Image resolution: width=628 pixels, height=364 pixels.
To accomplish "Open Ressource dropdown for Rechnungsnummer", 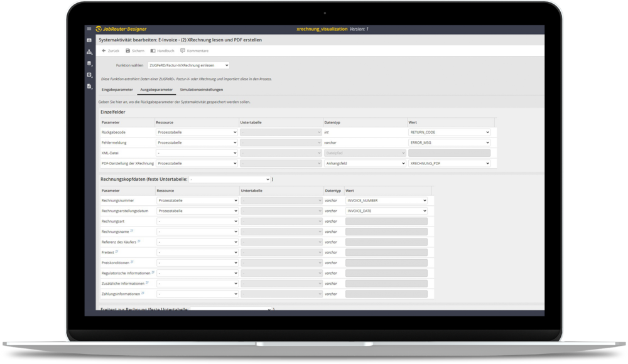I will point(197,200).
